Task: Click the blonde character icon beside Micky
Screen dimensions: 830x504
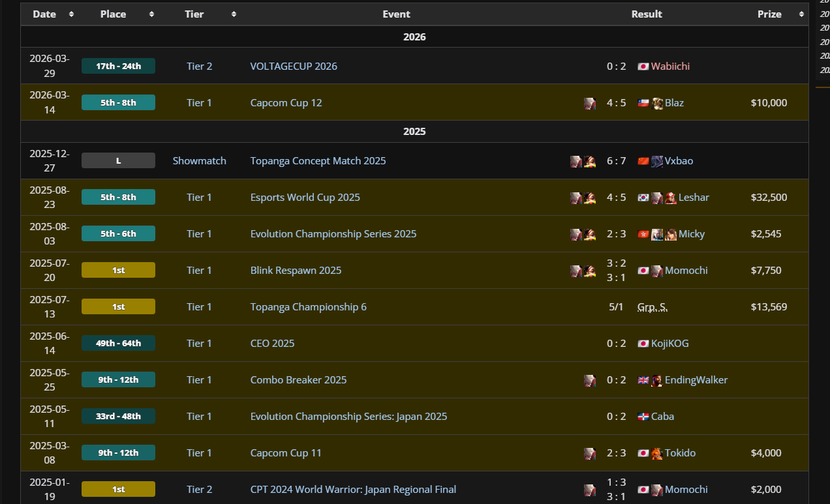Action: tap(657, 234)
